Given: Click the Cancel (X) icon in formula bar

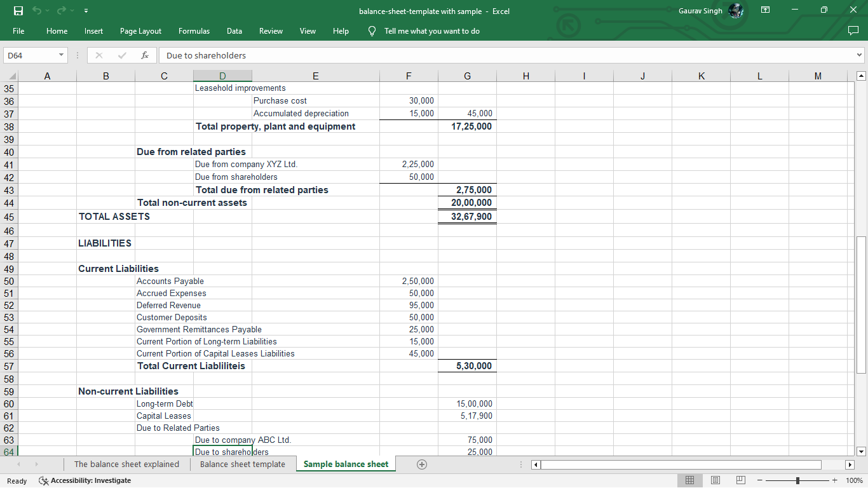Looking at the screenshot, I should point(98,55).
